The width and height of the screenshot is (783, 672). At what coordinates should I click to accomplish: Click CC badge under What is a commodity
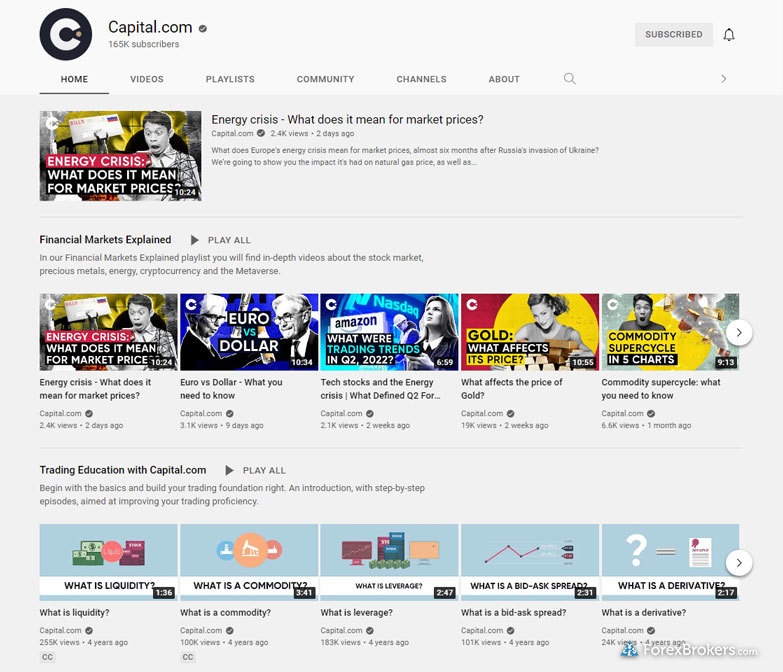coord(188,657)
